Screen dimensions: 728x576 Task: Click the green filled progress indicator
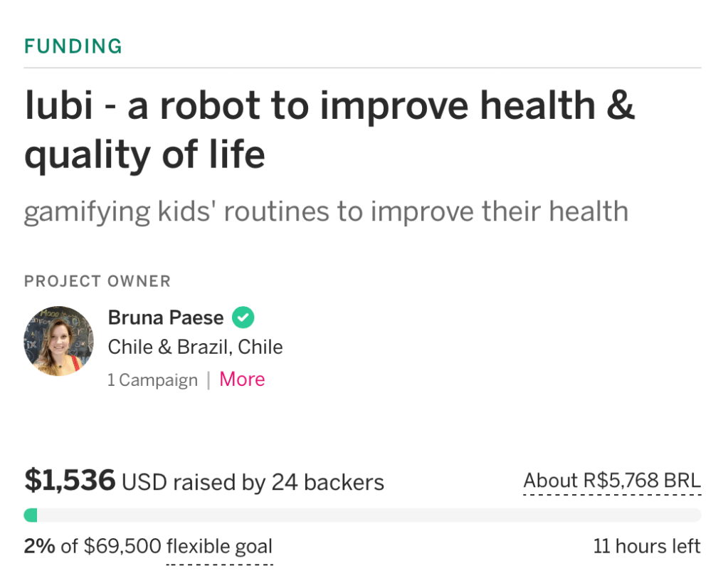(x=31, y=515)
